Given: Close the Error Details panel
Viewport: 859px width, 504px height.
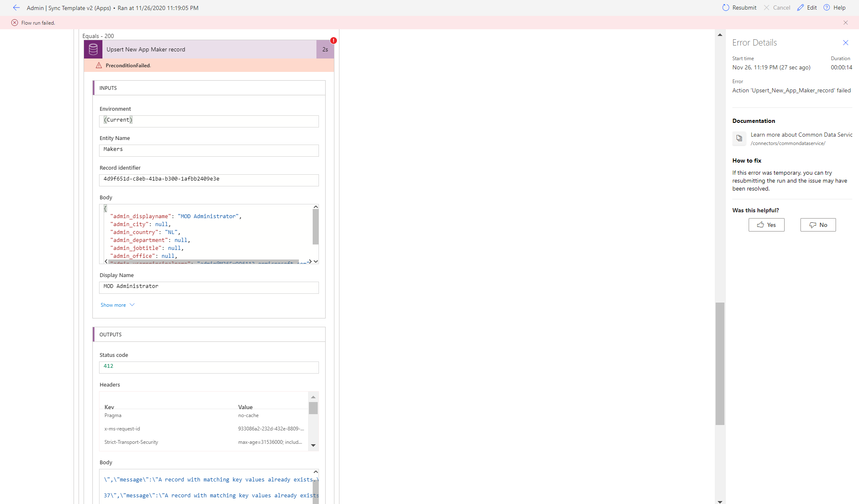Looking at the screenshot, I should tap(846, 43).
